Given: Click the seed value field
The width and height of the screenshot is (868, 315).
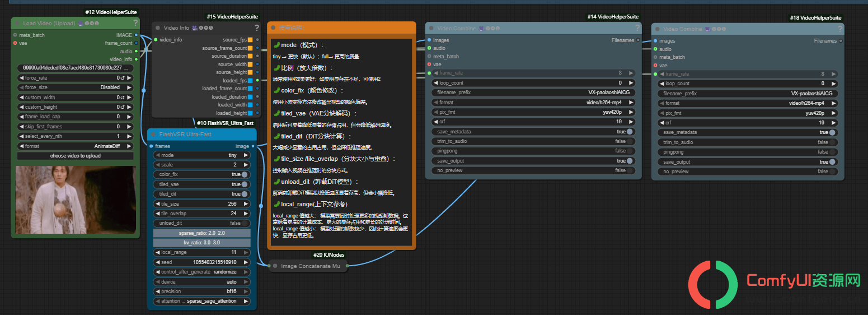Looking at the screenshot, I should [201, 262].
